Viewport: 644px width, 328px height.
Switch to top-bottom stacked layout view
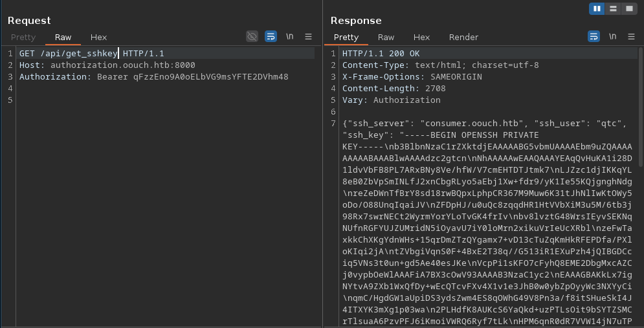pyautogui.click(x=613, y=8)
